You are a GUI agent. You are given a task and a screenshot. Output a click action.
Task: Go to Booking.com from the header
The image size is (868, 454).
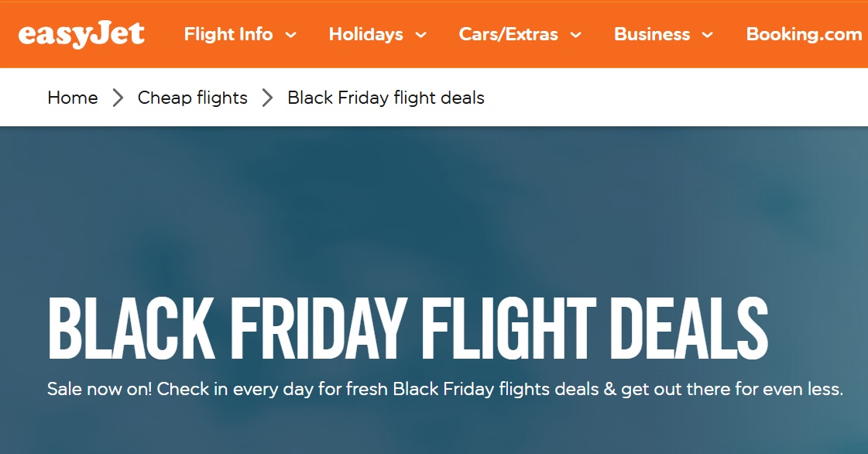click(x=804, y=35)
